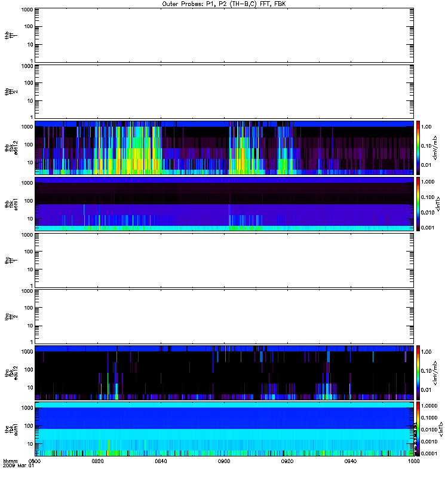This screenshot has width=448, height=478.
Task: Click the "thb fbk edc12" axis label
Action: tap(11, 148)
